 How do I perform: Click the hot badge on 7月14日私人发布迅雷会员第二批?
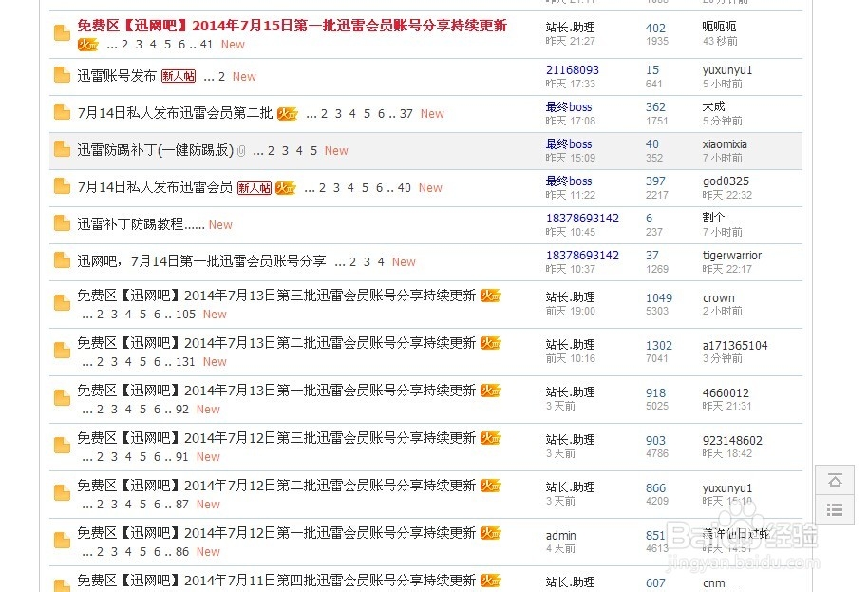pos(288,113)
